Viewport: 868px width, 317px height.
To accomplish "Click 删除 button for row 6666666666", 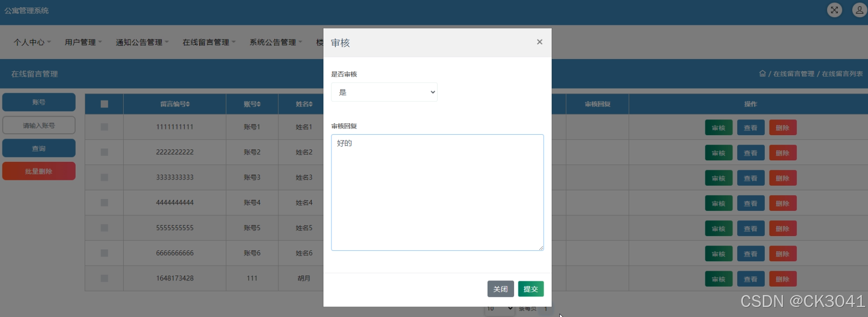I will [x=783, y=254].
